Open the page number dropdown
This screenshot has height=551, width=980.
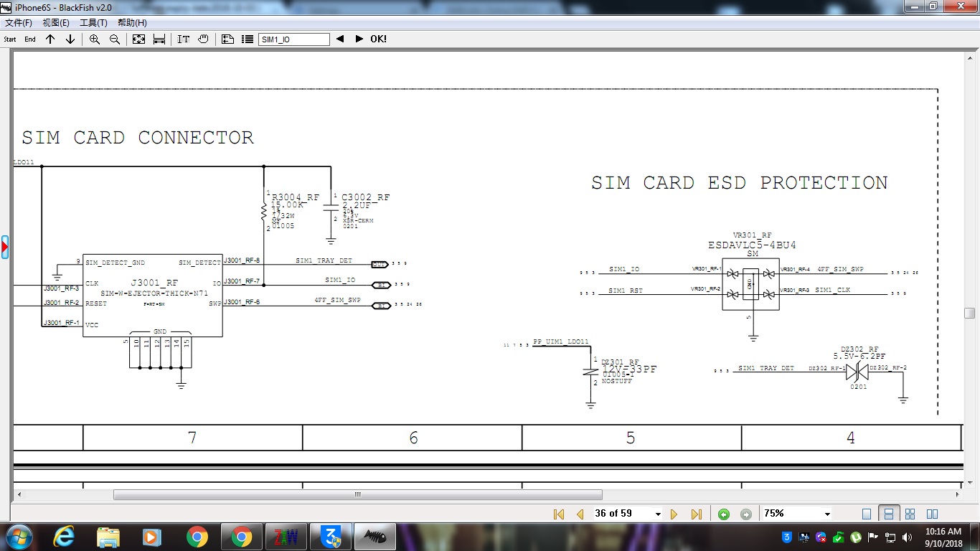658,514
